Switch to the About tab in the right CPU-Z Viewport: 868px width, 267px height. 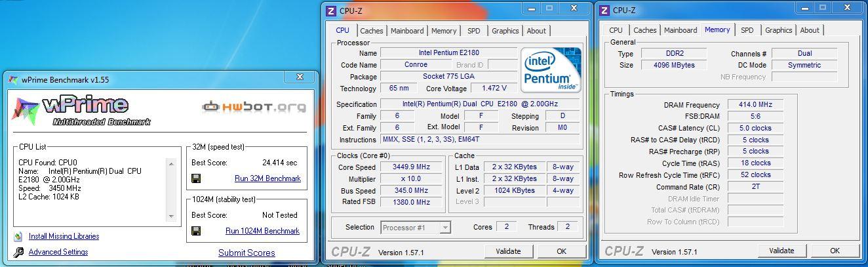tap(810, 30)
